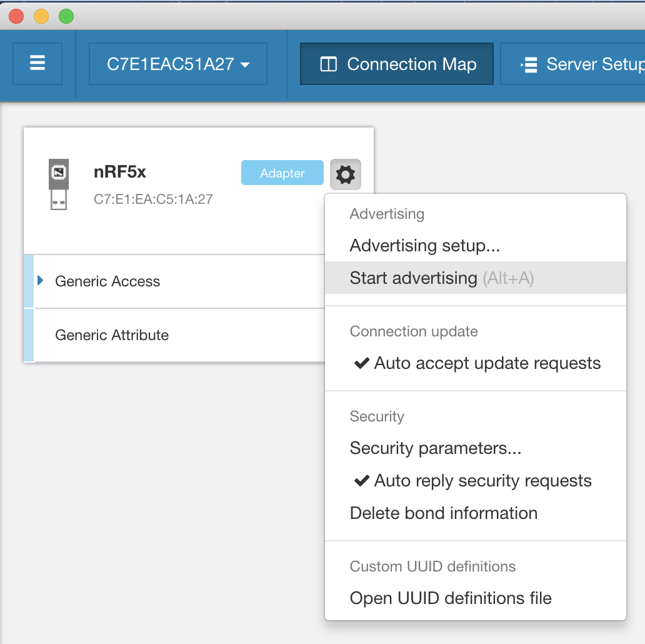
Task: Open the hamburger main menu
Action: pyautogui.click(x=37, y=63)
